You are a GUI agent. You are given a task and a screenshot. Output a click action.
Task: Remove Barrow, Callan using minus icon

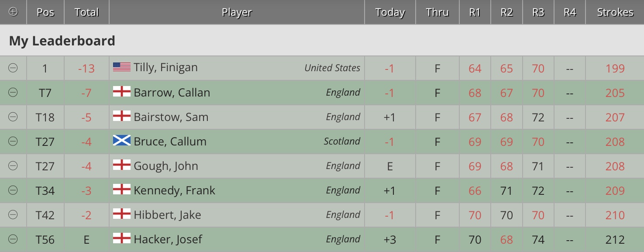coord(13,92)
